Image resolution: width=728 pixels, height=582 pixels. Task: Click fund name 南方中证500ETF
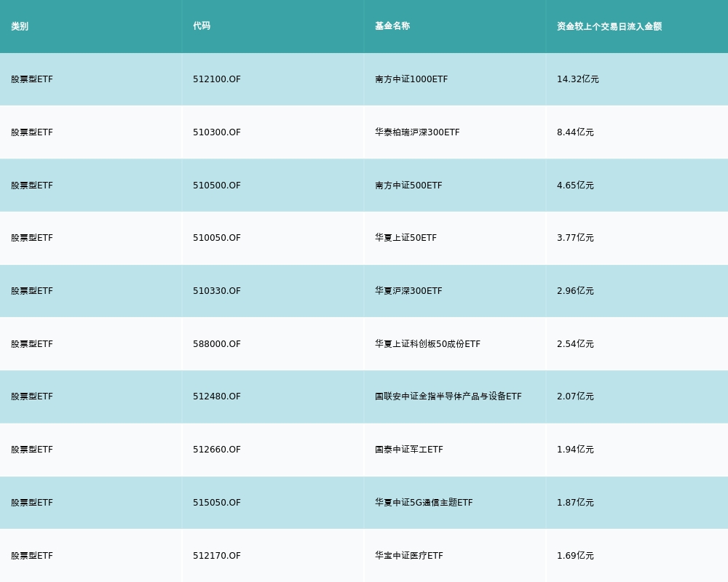point(408,186)
